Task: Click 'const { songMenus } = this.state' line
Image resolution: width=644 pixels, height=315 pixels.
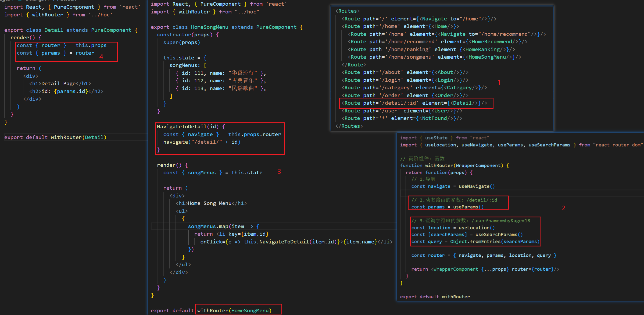Action: (213, 173)
